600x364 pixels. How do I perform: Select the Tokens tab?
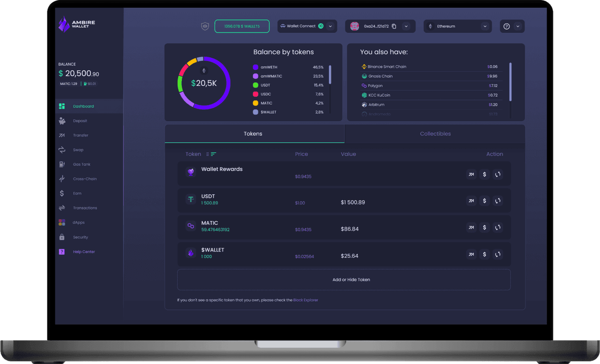pyautogui.click(x=253, y=134)
